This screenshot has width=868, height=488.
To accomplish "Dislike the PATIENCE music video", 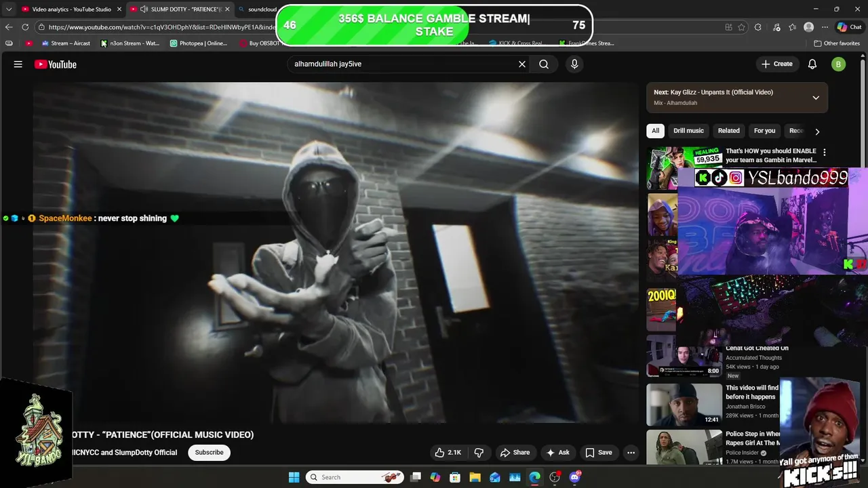I will [x=479, y=453].
